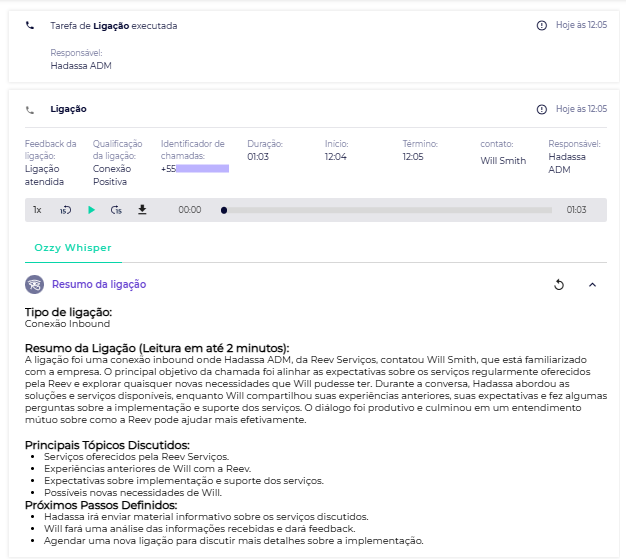Click the audio progress slider handle
This screenshot has height=559, width=626.
tap(224, 210)
